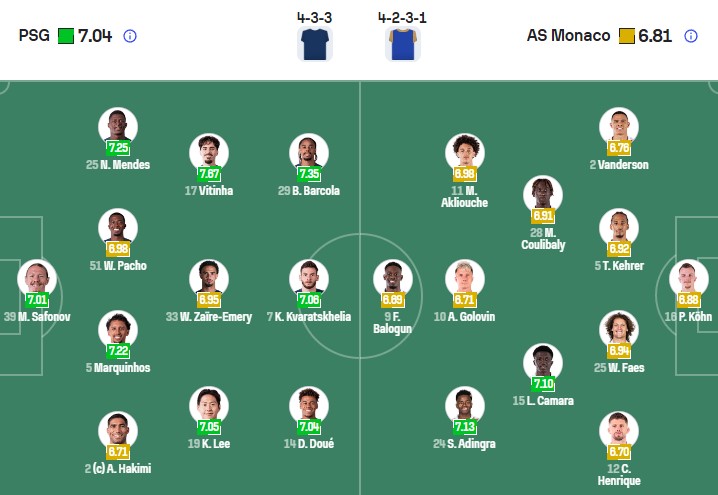Open Vanderson's player avatar

(618, 127)
